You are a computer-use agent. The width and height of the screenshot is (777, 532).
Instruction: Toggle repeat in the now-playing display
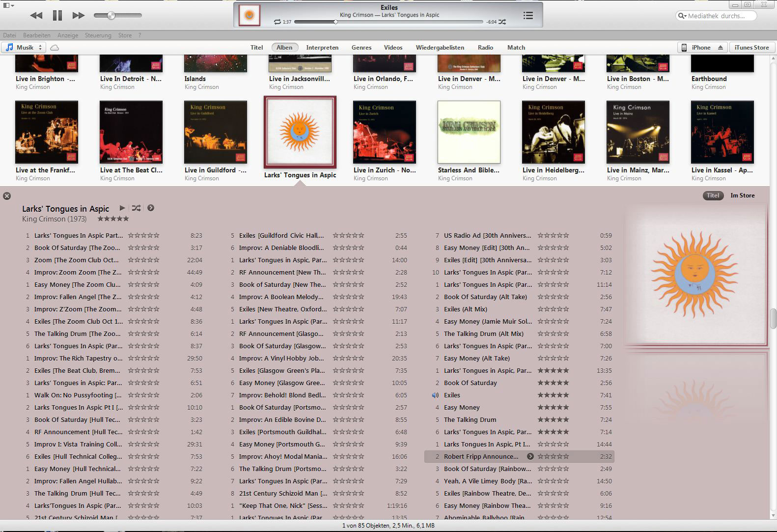click(x=277, y=22)
